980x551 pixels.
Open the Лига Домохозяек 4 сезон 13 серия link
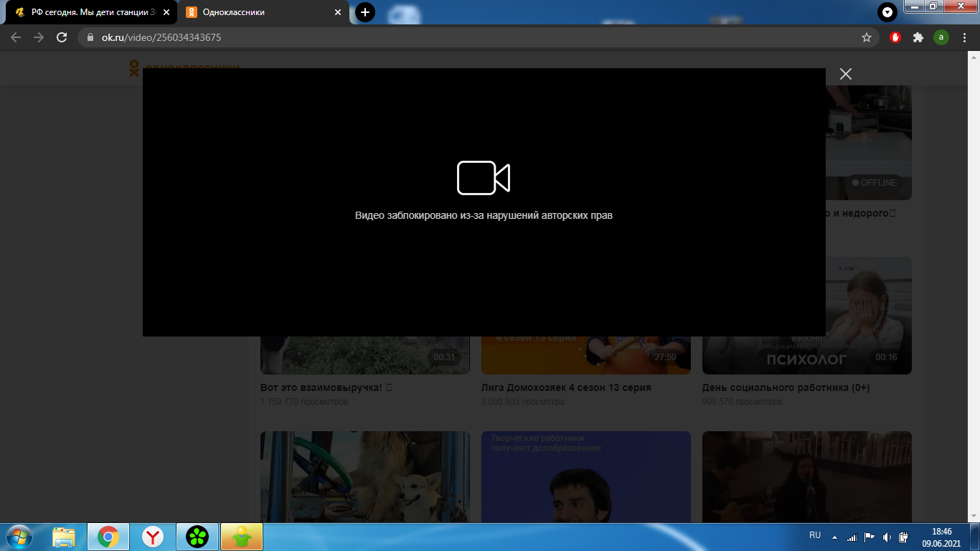click(x=565, y=387)
